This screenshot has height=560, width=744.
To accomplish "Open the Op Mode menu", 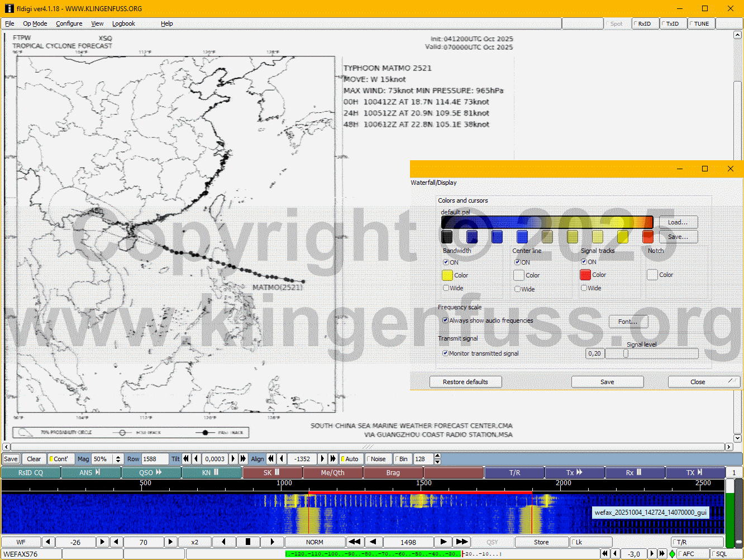I will pos(35,23).
